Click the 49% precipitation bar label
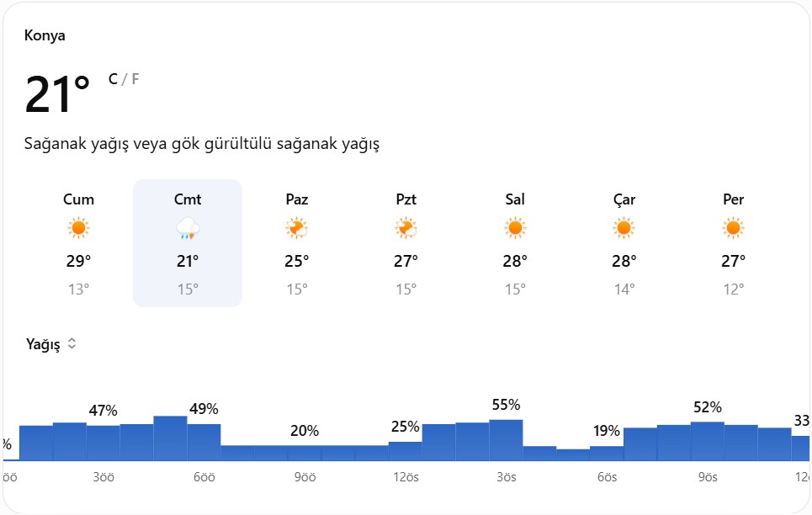The width and height of the screenshot is (812, 515). [x=204, y=409]
